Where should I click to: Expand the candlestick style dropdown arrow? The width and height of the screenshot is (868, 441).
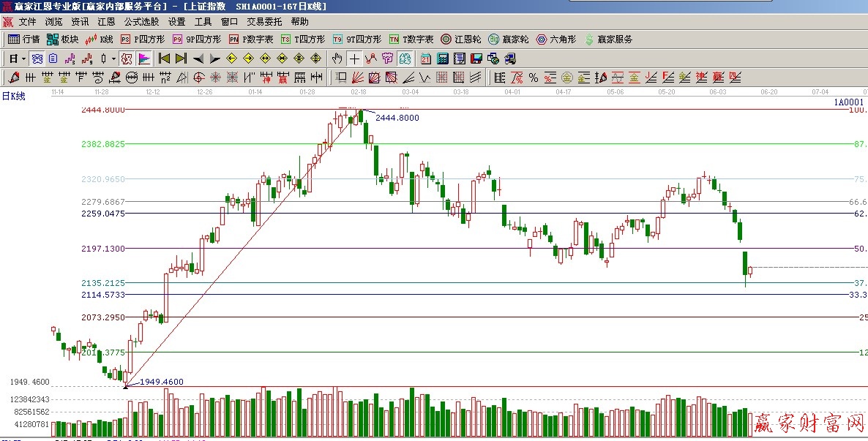[x=113, y=59]
